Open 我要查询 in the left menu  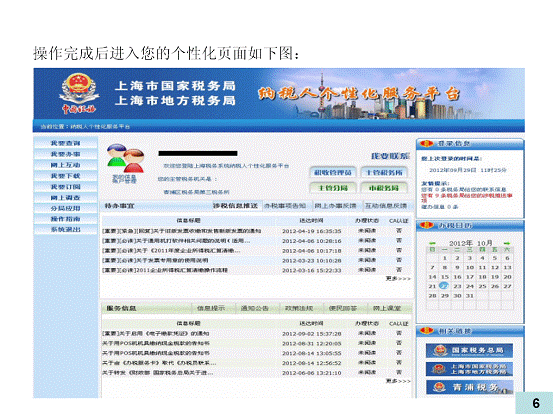pyautogui.click(x=66, y=143)
